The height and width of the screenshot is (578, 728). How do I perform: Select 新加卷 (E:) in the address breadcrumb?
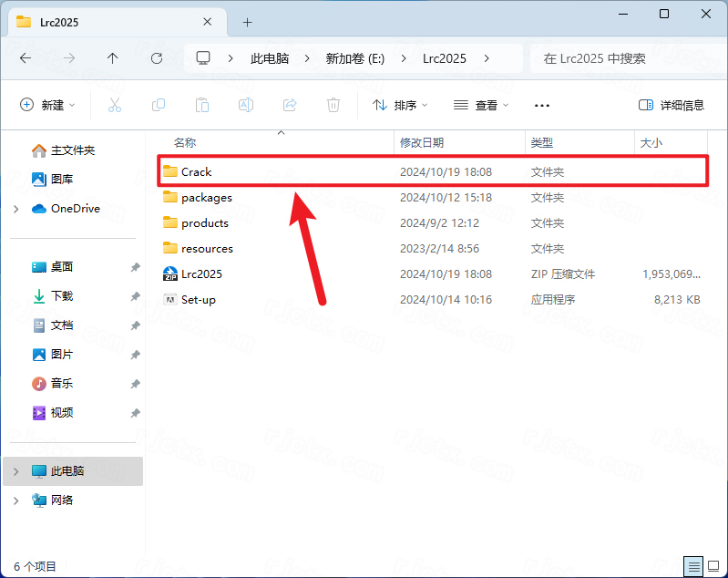coord(354,58)
